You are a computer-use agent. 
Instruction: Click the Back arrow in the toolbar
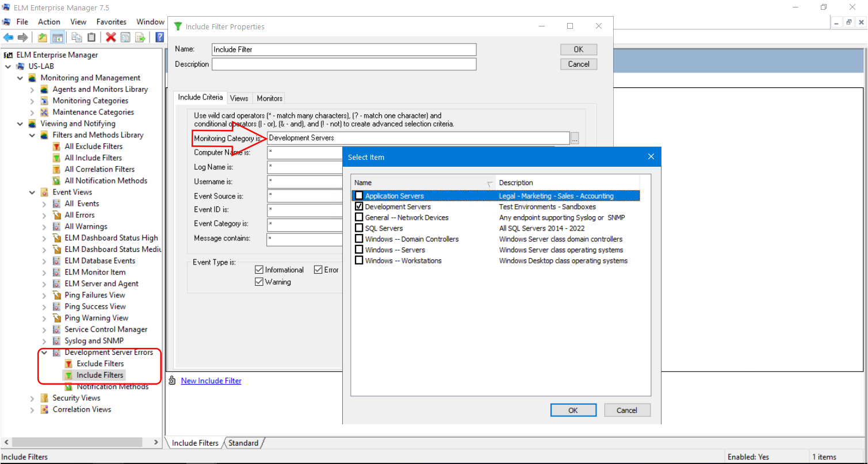point(9,37)
